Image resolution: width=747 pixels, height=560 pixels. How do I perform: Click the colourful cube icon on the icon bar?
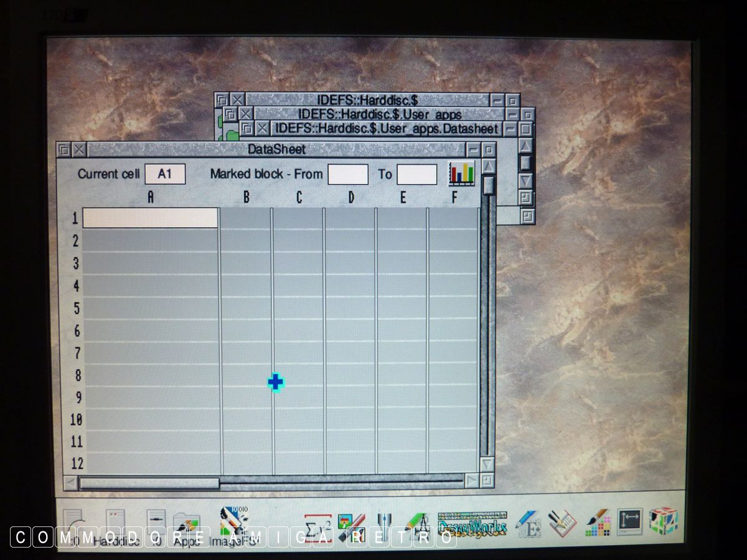[662, 522]
